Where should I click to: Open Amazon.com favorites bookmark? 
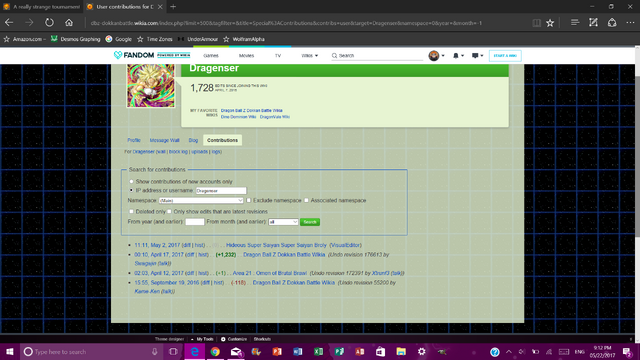pyautogui.click(x=24, y=39)
